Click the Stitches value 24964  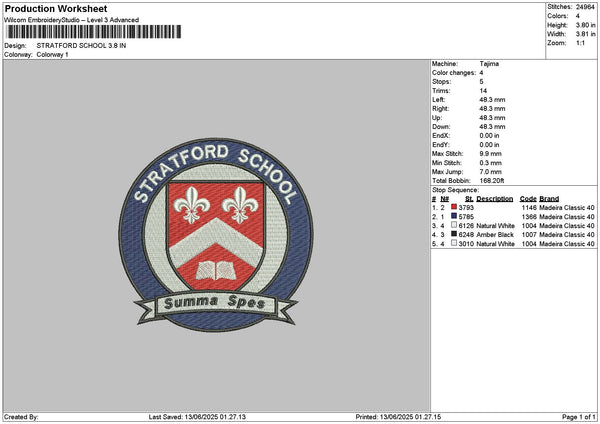(x=585, y=7)
